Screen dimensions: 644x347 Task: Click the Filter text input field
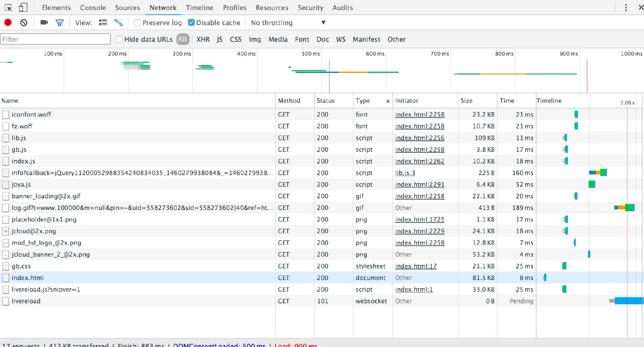(x=55, y=39)
